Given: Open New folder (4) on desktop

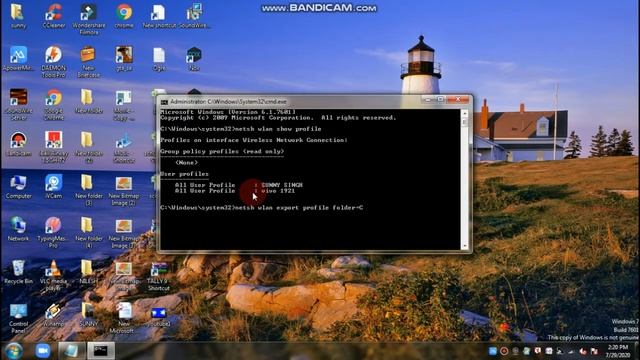Looking at the screenshot, I should [88, 232].
